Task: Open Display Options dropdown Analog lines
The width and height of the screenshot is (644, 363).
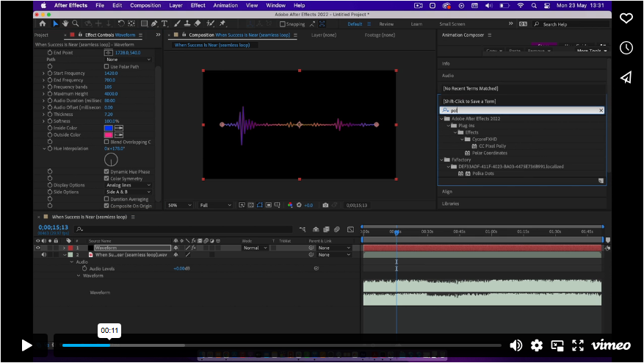Action: 128,185
